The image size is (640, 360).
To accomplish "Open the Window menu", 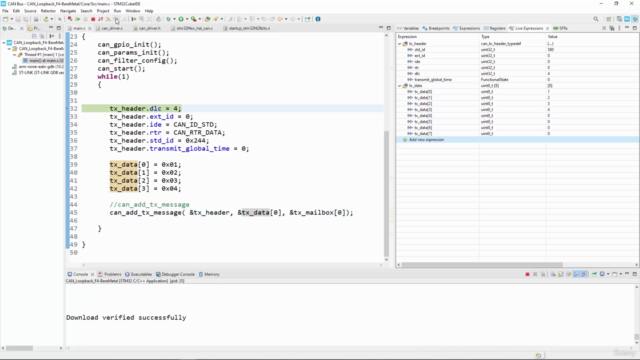I will (133, 11).
